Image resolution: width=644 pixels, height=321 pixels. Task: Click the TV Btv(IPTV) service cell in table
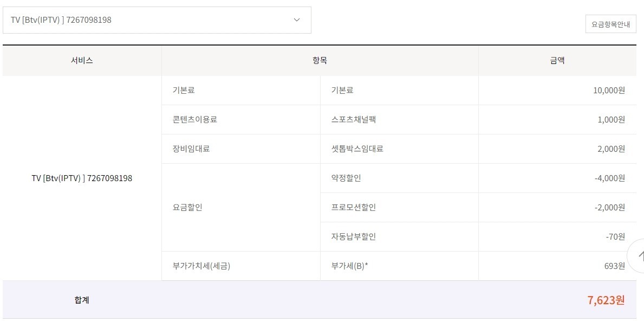click(82, 178)
